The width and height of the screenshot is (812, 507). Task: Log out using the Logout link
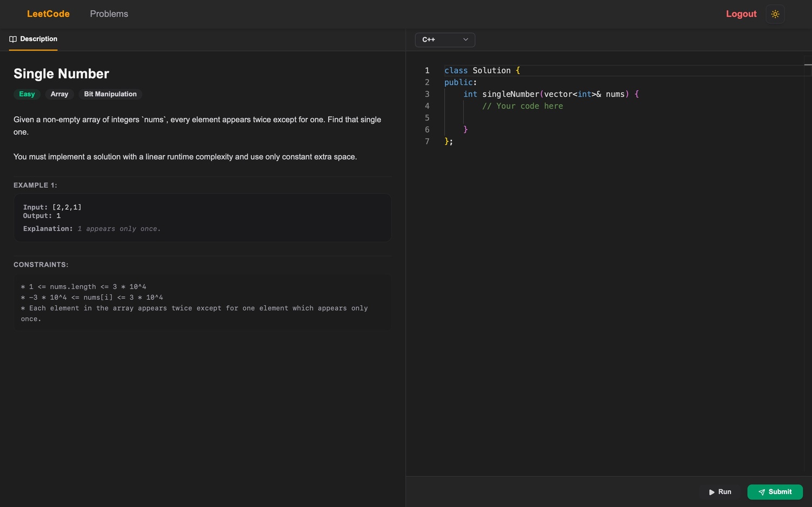[x=741, y=14]
